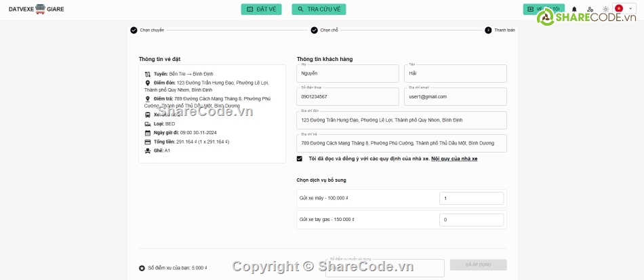Uncheck the agree to regulations checkbox
The image size is (644, 280).
(x=300, y=159)
